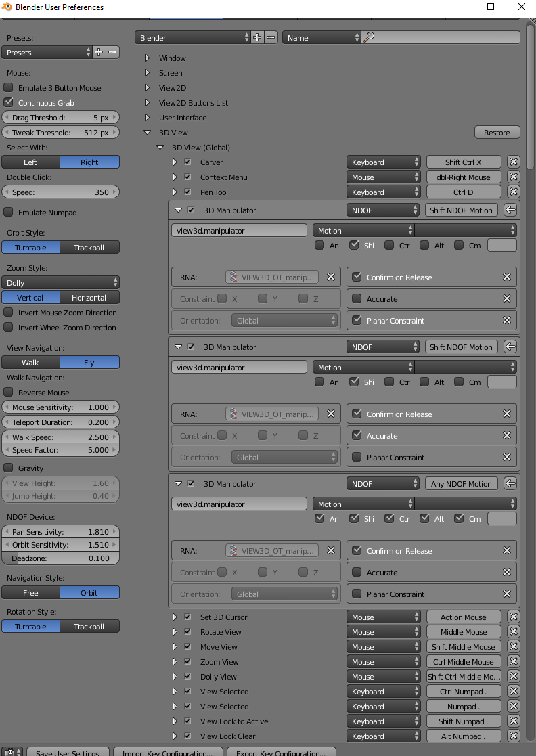536x756 pixels.
Task: Expand the Pen Tool keymap entry
Action: click(x=175, y=192)
